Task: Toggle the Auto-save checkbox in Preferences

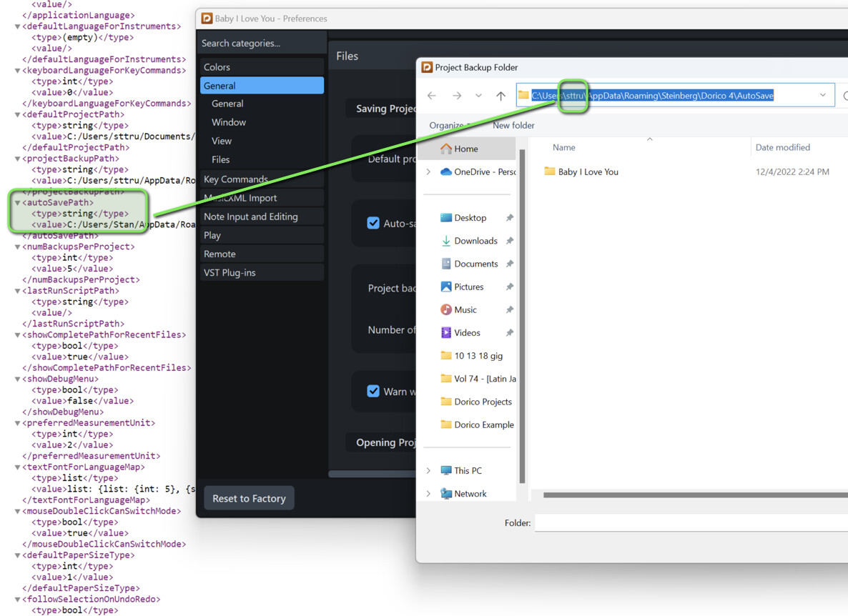Action: click(x=373, y=223)
